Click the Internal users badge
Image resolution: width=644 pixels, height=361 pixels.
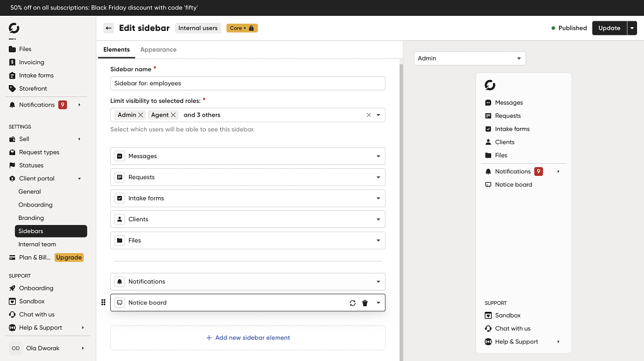point(198,28)
